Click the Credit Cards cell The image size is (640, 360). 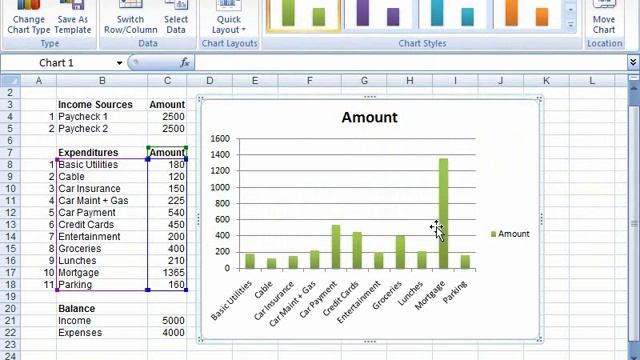(x=102, y=224)
